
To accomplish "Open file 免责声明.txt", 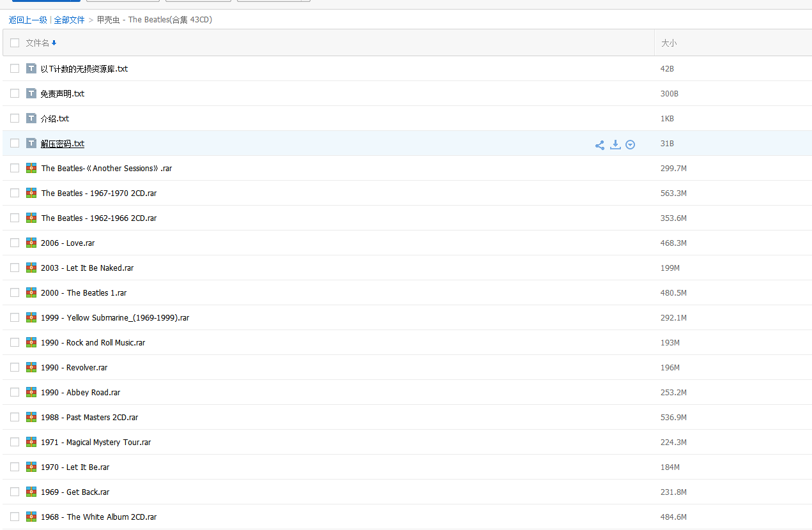I will pyautogui.click(x=63, y=94).
